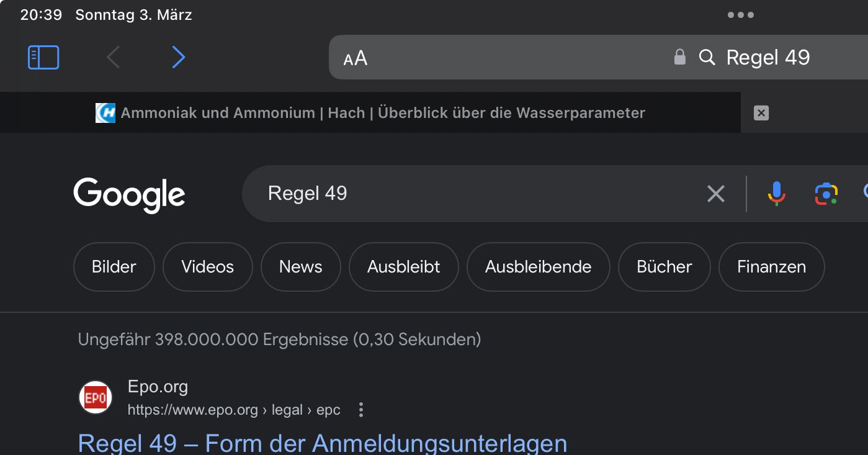Choose the Bücher search filter
This screenshot has height=455, width=868.
[664, 267]
